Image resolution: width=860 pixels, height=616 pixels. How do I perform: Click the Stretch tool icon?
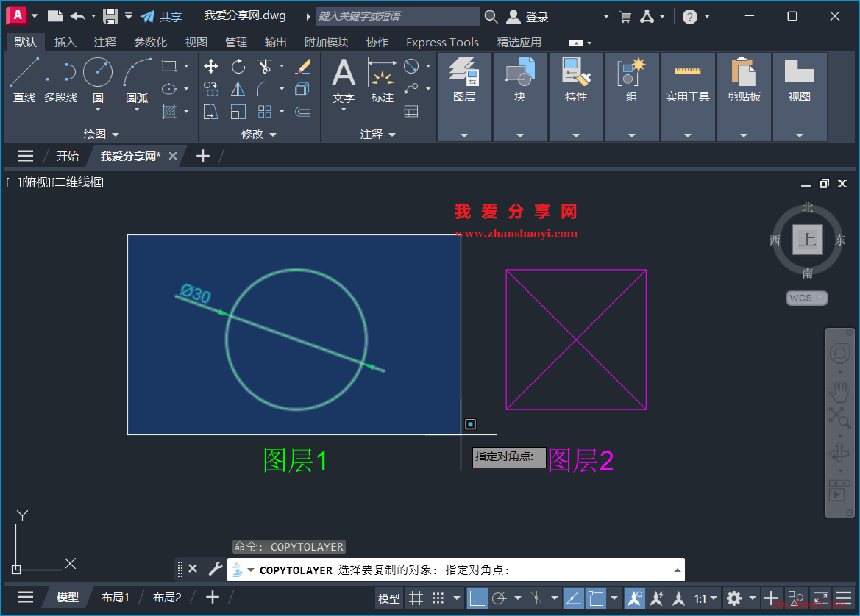(x=211, y=112)
